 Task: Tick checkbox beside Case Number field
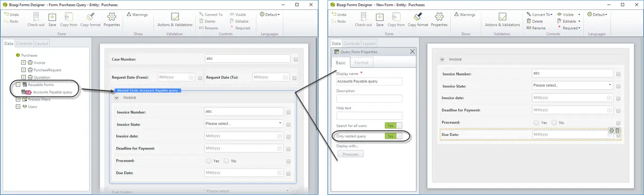(296, 60)
